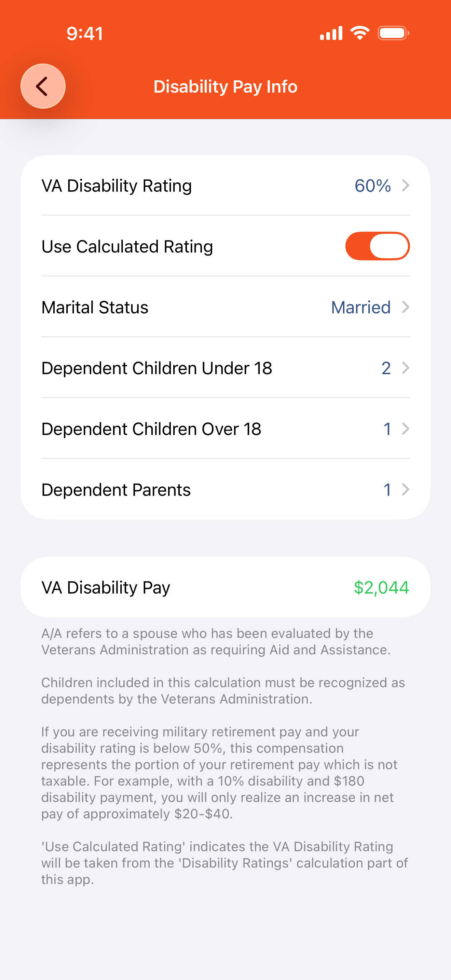Select the Married value
The image size is (451, 980).
point(360,307)
